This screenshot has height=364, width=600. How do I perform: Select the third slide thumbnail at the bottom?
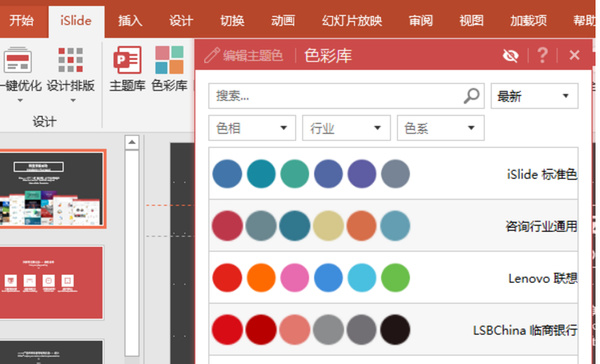coord(51,352)
